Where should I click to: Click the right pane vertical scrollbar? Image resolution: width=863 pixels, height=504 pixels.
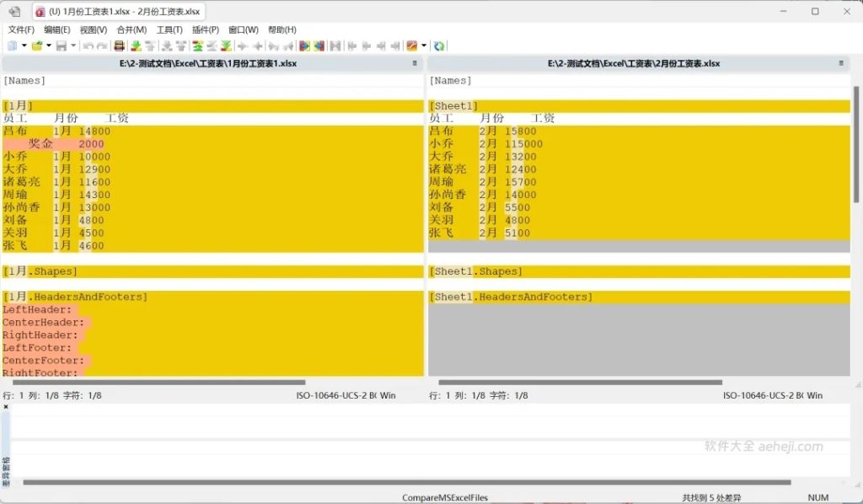click(857, 143)
